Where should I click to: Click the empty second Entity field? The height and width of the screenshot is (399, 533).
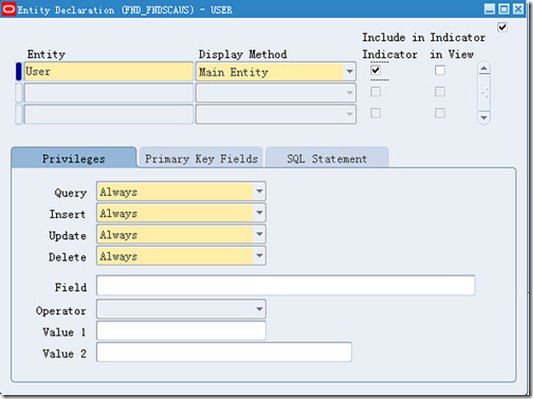(x=108, y=93)
